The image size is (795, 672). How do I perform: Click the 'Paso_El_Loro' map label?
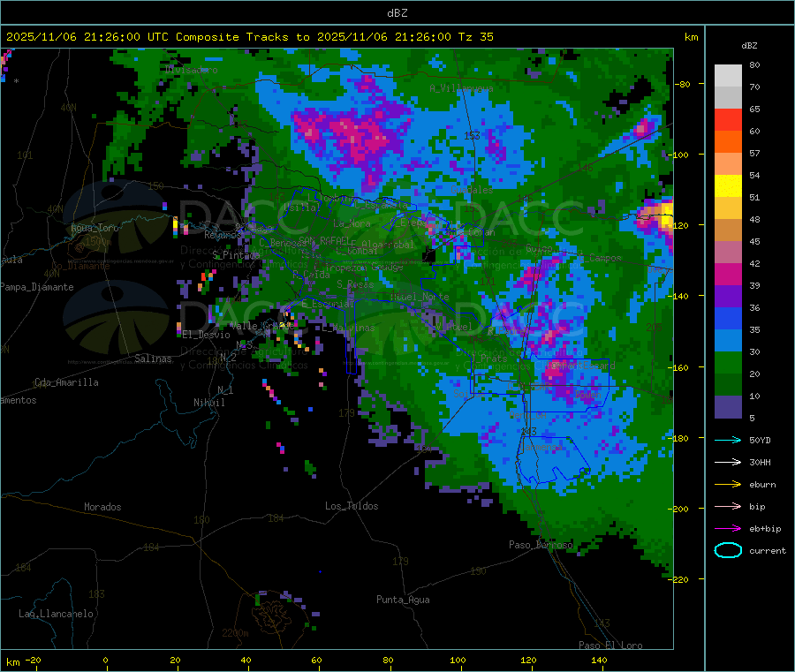610,646
